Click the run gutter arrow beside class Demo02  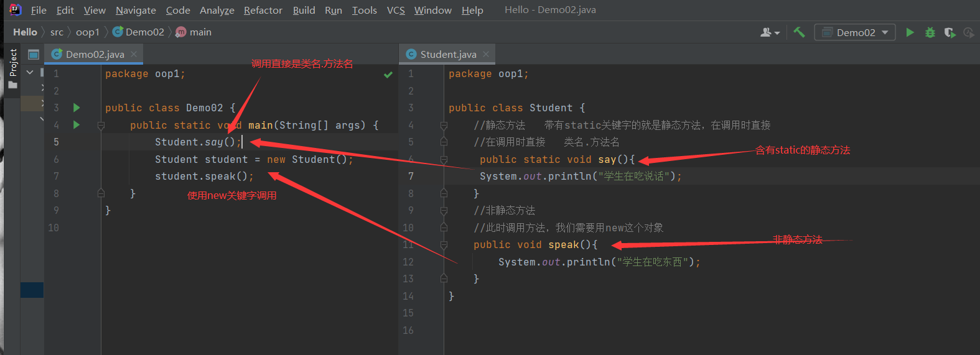point(77,108)
